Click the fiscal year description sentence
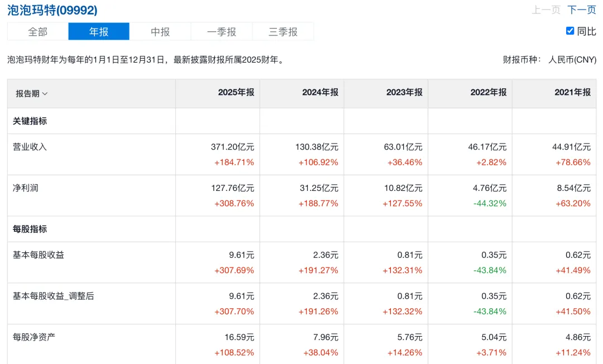 coord(146,60)
